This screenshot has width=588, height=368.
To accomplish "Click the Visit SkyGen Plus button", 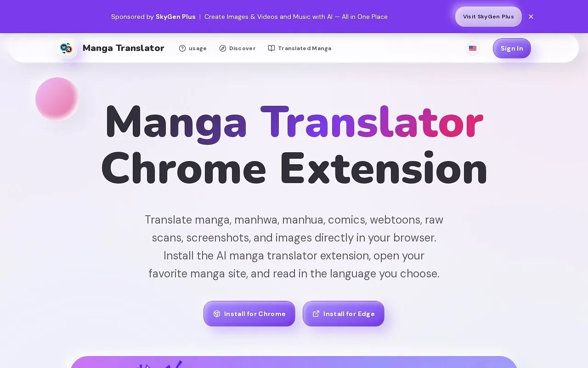I will (x=488, y=17).
